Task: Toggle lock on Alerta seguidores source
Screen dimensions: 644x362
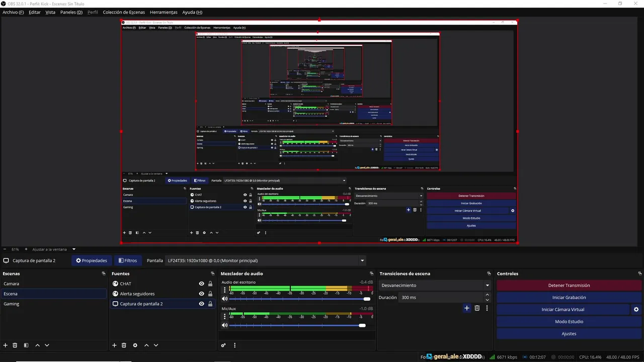Action: 210,294
